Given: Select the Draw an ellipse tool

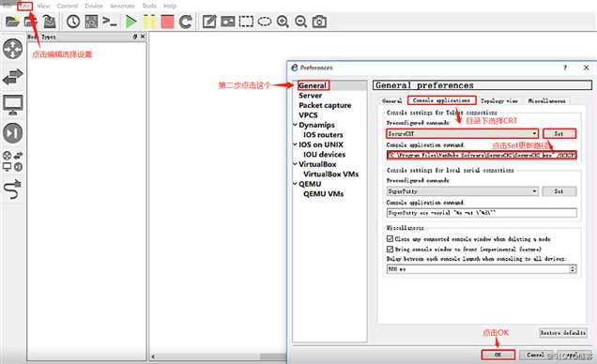Looking at the screenshot, I should click(x=264, y=22).
